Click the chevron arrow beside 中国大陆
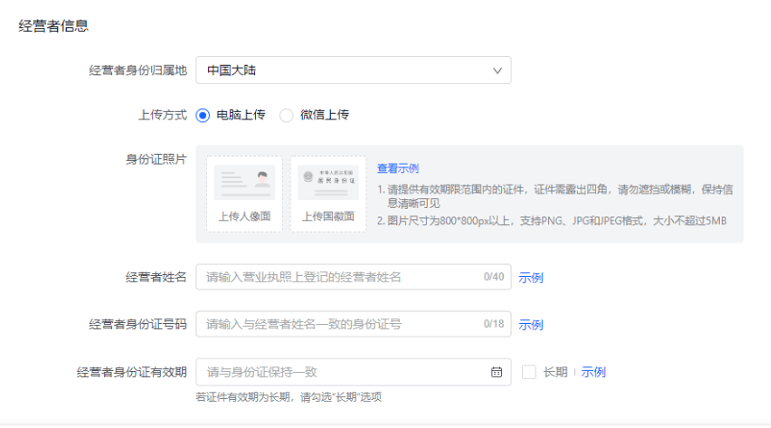The image size is (771, 428). (497, 70)
